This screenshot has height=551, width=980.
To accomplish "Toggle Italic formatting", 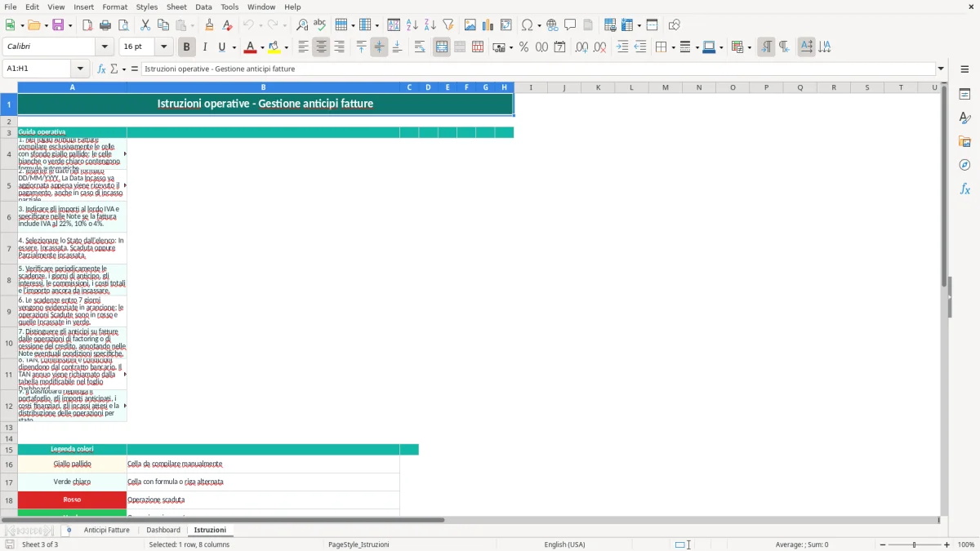I will pos(205,47).
